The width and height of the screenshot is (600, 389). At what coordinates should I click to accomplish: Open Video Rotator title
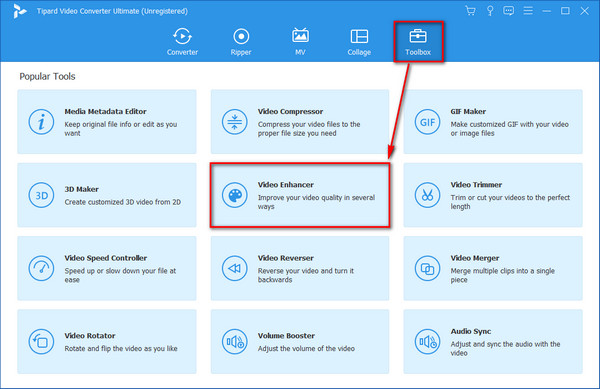tap(90, 335)
